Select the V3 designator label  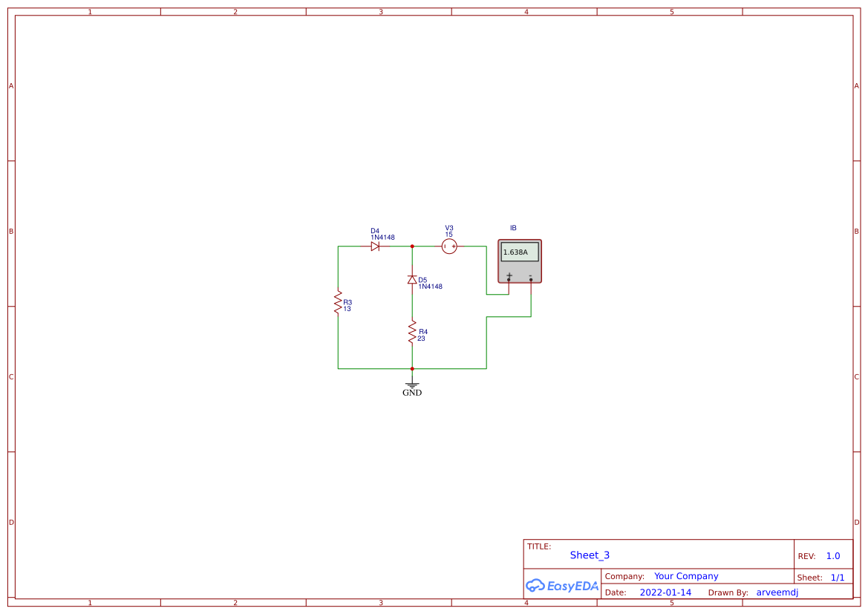[449, 228]
